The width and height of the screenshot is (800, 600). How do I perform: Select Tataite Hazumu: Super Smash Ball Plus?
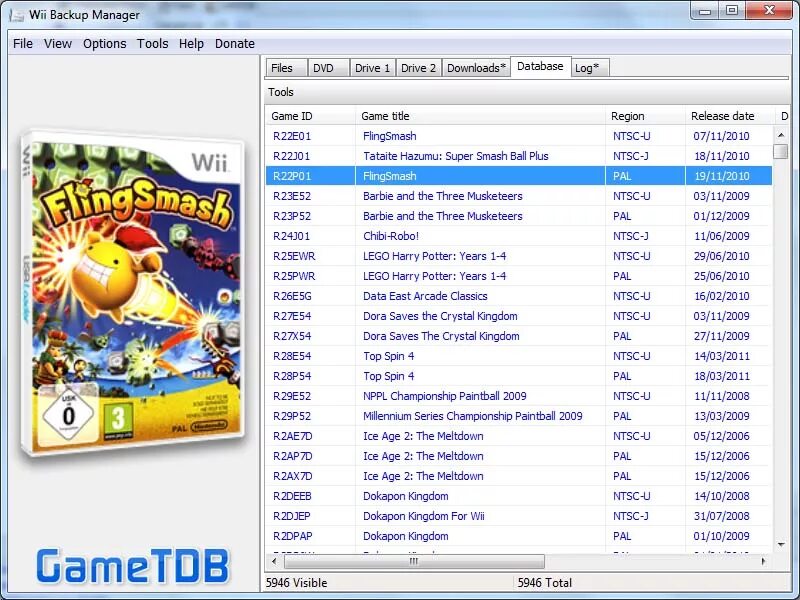518,156
